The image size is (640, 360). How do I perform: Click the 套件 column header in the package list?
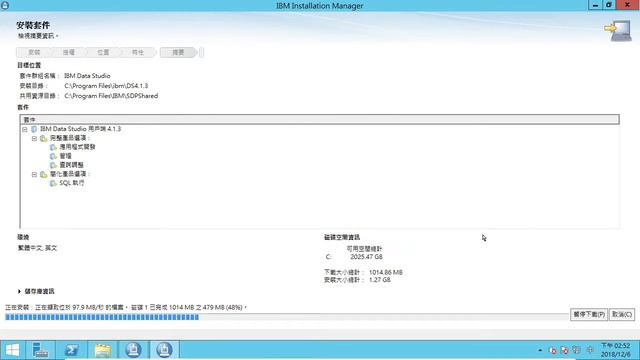point(320,120)
